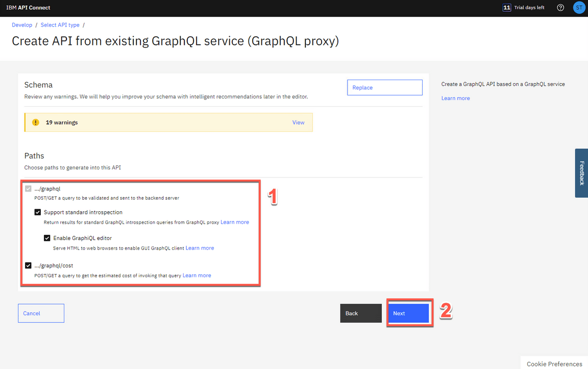This screenshot has width=588, height=369.
Task: Open the ST user avatar menu
Action: coord(579,8)
